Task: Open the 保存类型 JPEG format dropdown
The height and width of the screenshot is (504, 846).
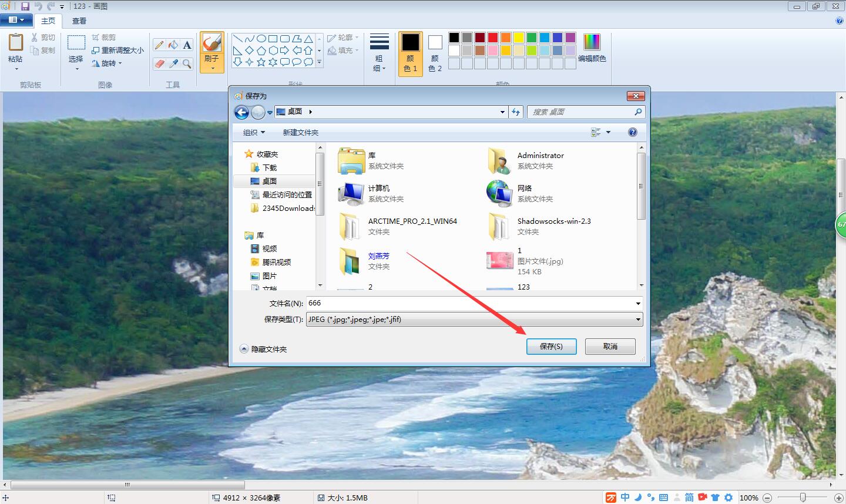Action: pos(639,320)
